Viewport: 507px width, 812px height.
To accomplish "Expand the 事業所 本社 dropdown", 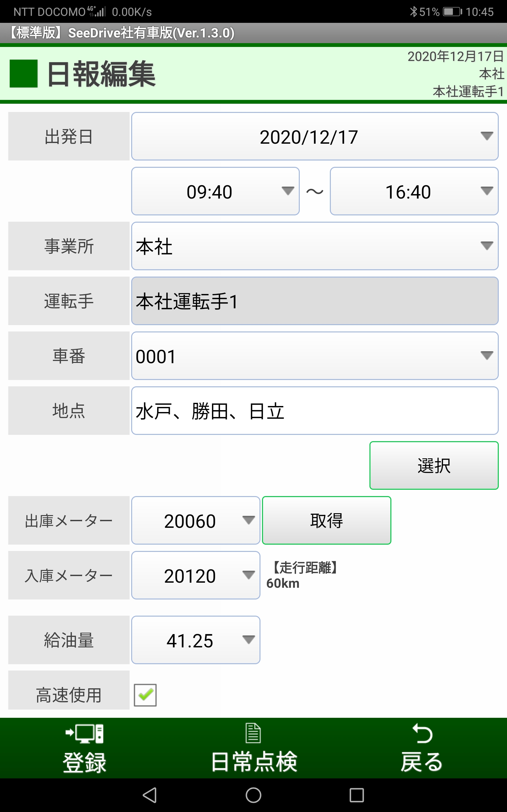I will pyautogui.click(x=315, y=246).
